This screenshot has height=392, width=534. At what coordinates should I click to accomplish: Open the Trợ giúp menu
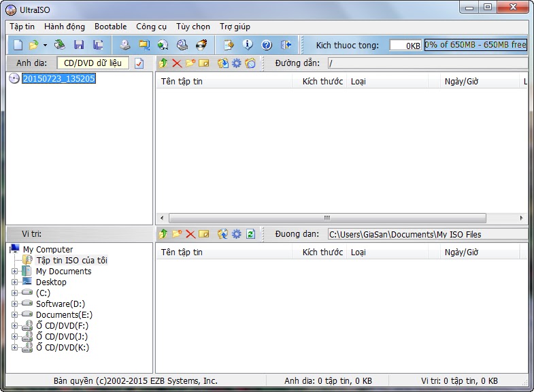[x=235, y=27]
